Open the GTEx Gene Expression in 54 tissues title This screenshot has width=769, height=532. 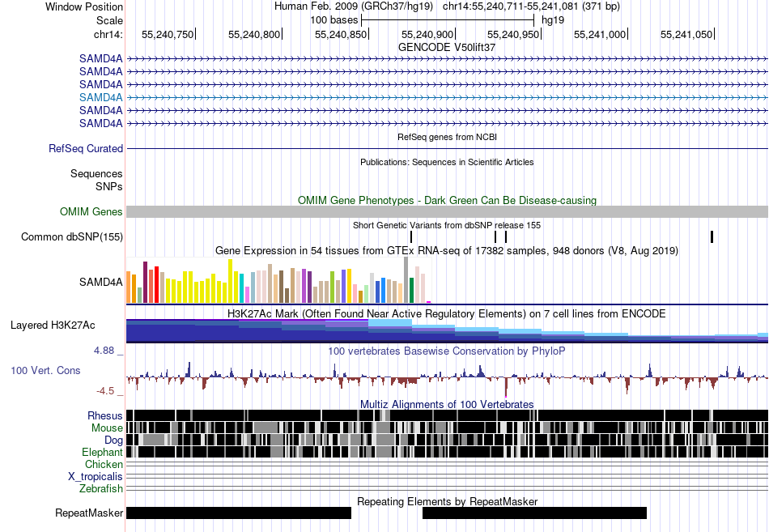(447, 251)
